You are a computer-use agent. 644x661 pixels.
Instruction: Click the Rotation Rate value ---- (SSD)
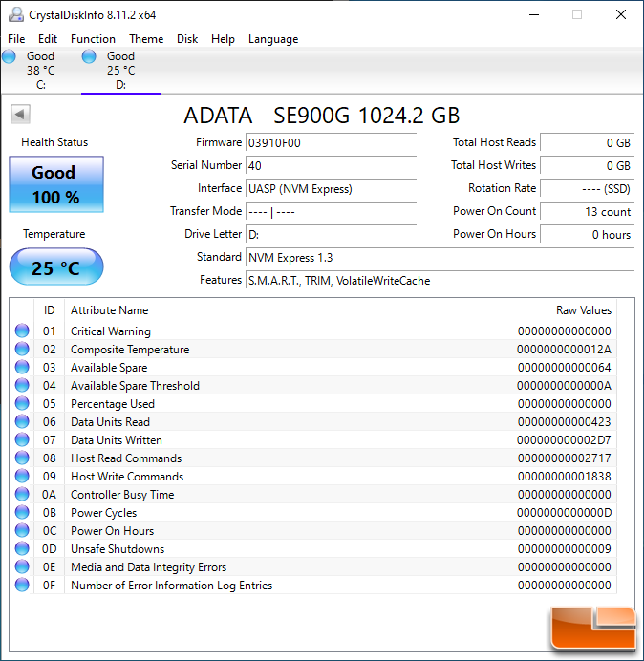(x=587, y=188)
